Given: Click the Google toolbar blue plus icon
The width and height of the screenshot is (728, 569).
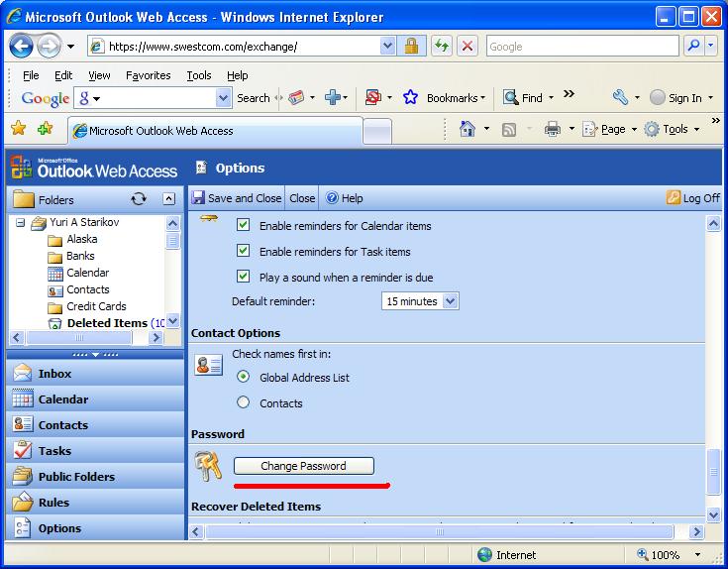Looking at the screenshot, I should click(333, 97).
